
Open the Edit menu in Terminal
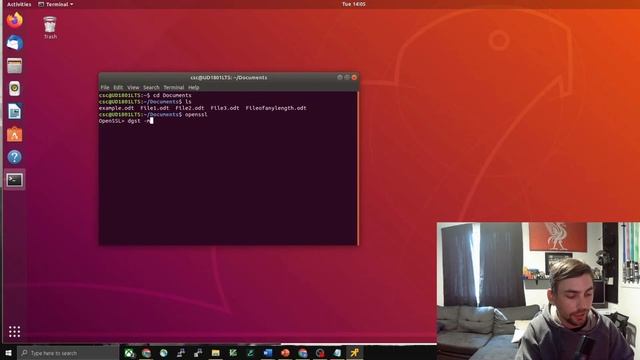[118, 87]
